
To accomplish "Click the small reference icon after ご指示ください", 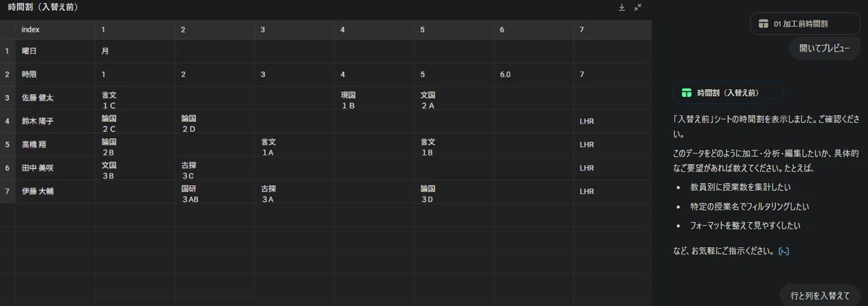I will 783,251.
